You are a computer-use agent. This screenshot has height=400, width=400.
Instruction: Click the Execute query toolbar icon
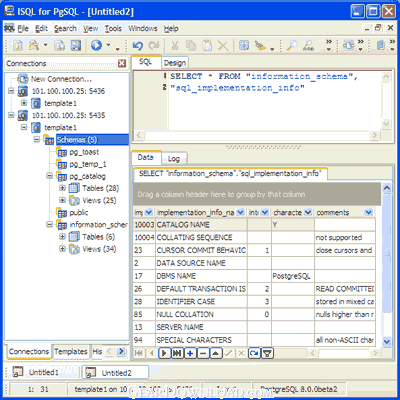coord(97,45)
